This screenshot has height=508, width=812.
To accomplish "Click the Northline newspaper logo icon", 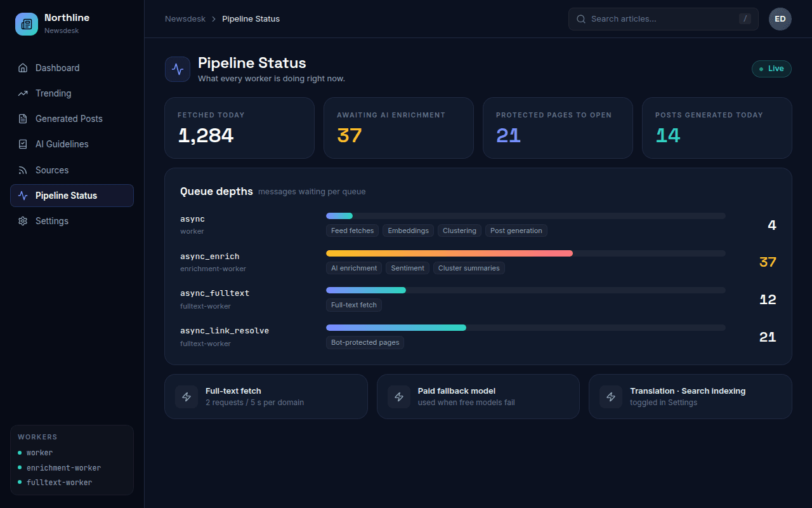I will click(x=27, y=24).
